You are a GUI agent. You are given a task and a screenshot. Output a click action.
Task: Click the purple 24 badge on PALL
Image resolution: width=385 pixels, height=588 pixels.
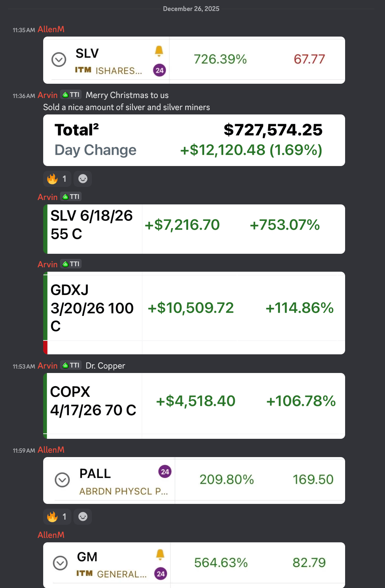pyautogui.click(x=165, y=472)
